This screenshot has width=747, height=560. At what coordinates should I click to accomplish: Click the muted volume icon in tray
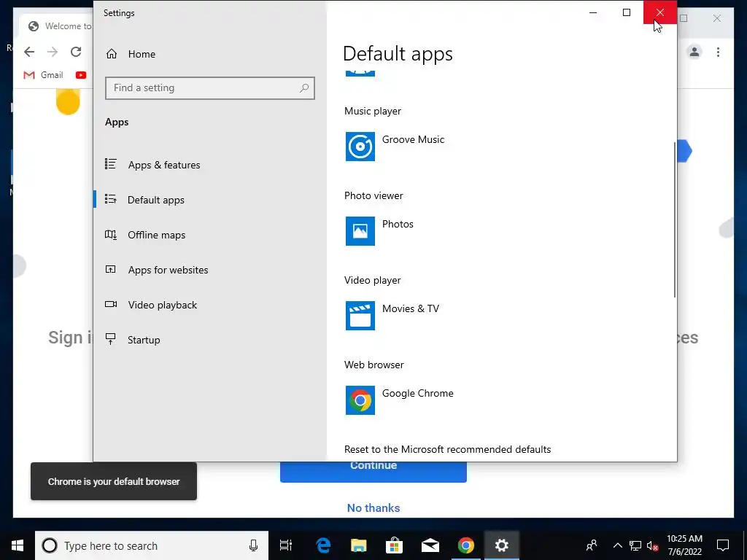[x=653, y=545]
